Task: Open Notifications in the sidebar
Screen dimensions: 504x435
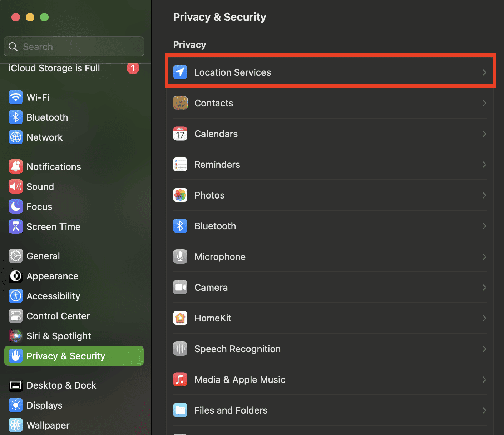Action: tap(54, 167)
